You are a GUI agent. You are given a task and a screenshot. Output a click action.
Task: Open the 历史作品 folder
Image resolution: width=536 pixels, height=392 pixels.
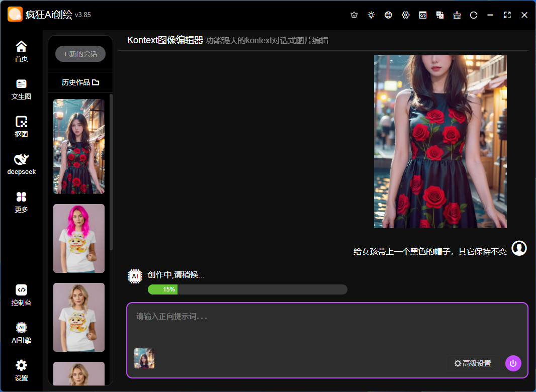pos(80,82)
